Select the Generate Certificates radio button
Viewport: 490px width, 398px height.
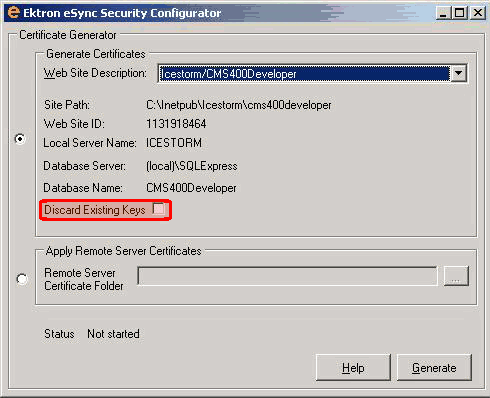tap(20, 139)
